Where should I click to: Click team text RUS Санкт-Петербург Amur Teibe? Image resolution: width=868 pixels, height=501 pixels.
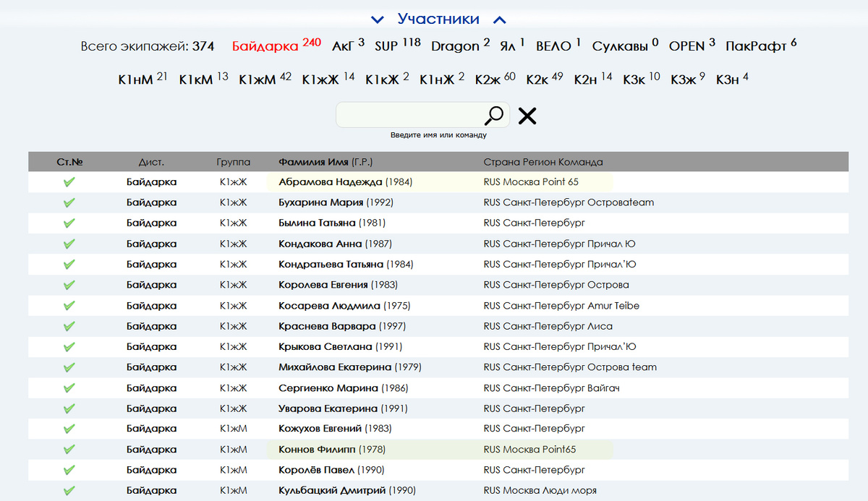pos(561,306)
